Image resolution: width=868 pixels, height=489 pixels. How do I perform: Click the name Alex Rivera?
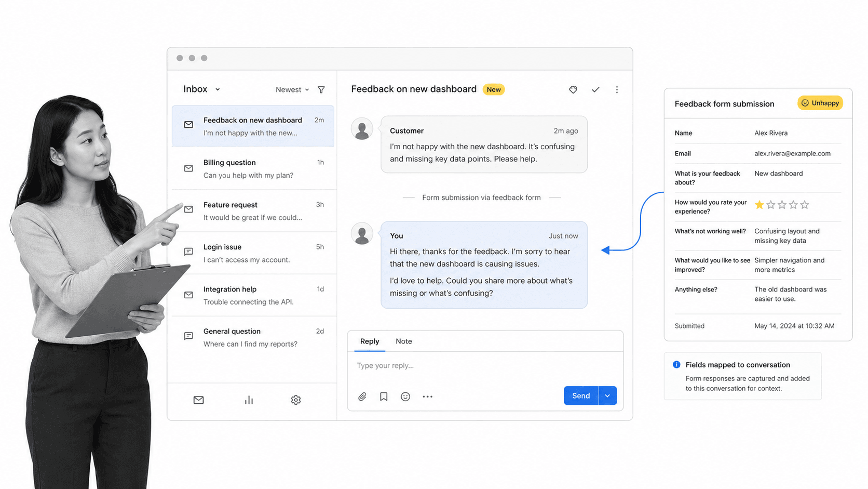[771, 133]
